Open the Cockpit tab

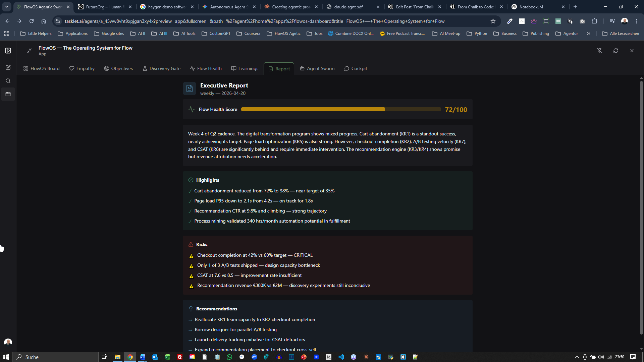(356, 68)
